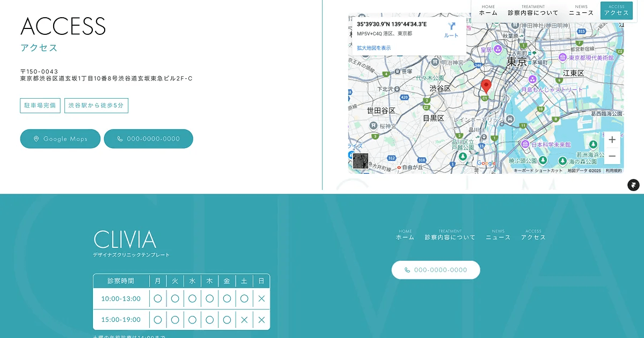Open the larger map view link
644x338 pixels.
374,48
